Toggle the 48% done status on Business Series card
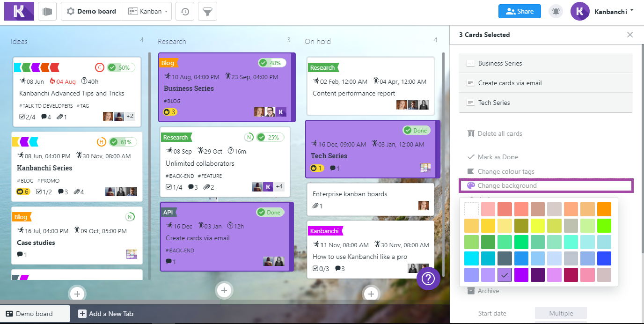Image resolution: width=644 pixels, height=324 pixels. tap(272, 63)
